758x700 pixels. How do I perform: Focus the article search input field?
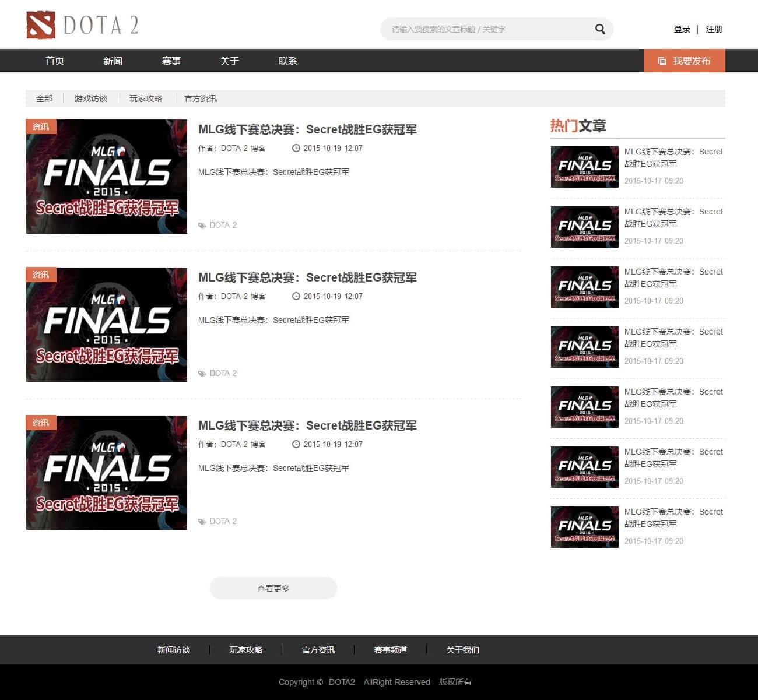pos(487,29)
